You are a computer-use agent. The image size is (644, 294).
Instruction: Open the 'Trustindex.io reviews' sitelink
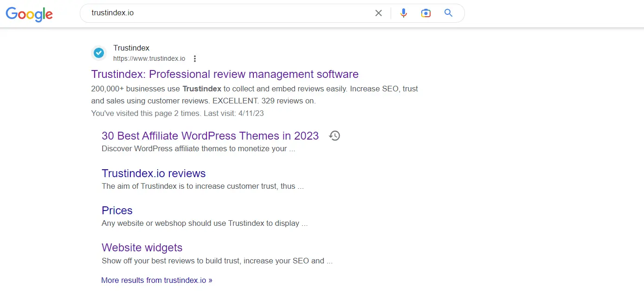154,173
